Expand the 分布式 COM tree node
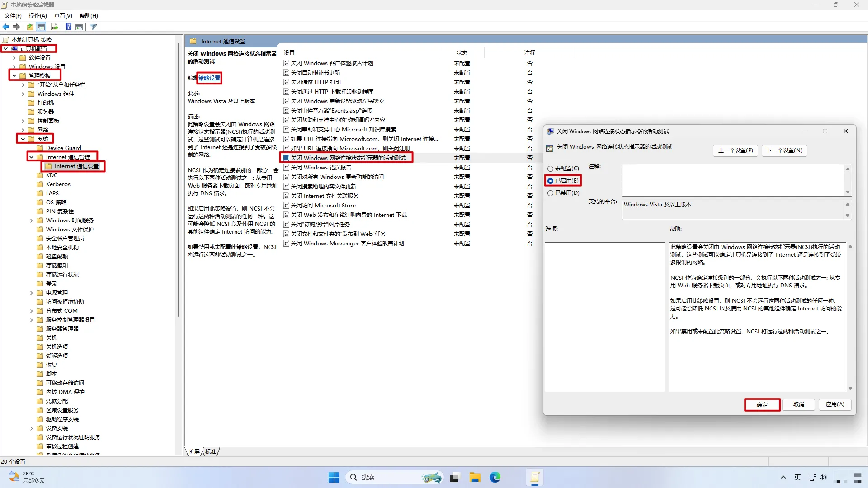Screen dimensions: 868x488 31,311
